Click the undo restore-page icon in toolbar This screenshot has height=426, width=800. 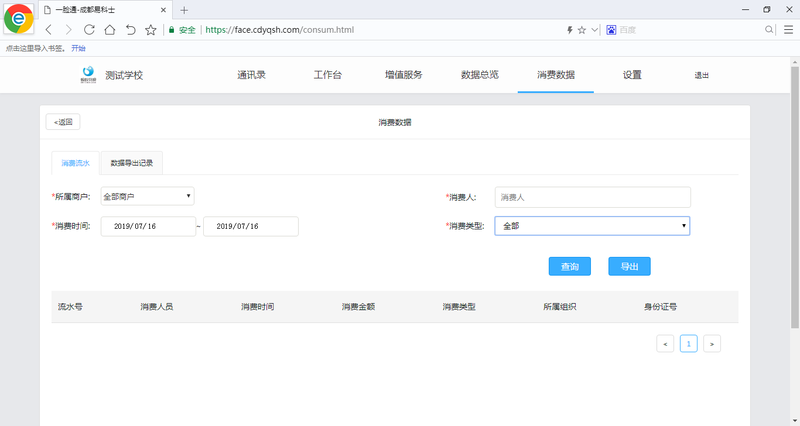[x=130, y=30]
